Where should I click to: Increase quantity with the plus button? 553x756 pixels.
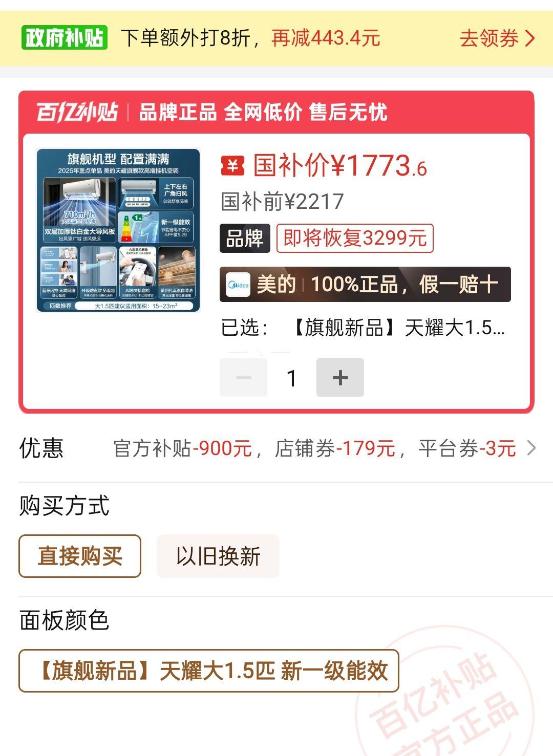pos(340,378)
